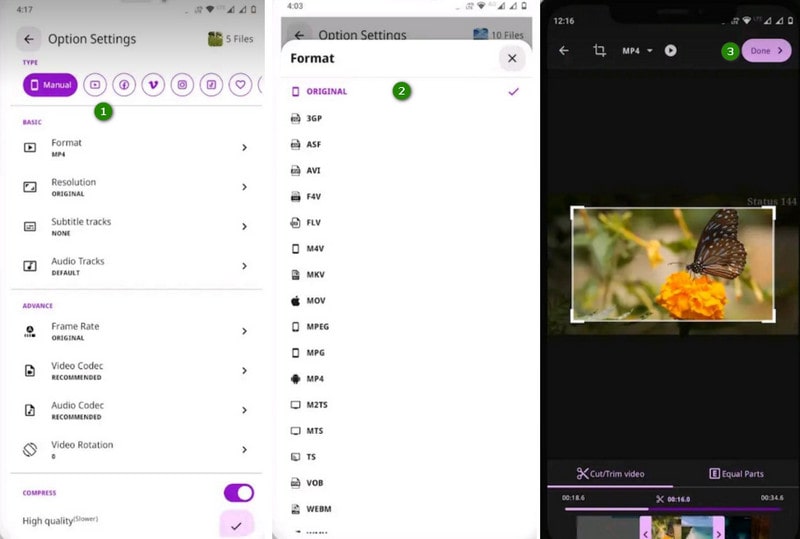Viewport: 800px width, 539px height.
Task: Pick the Instagram preset type icon
Action: (182, 85)
